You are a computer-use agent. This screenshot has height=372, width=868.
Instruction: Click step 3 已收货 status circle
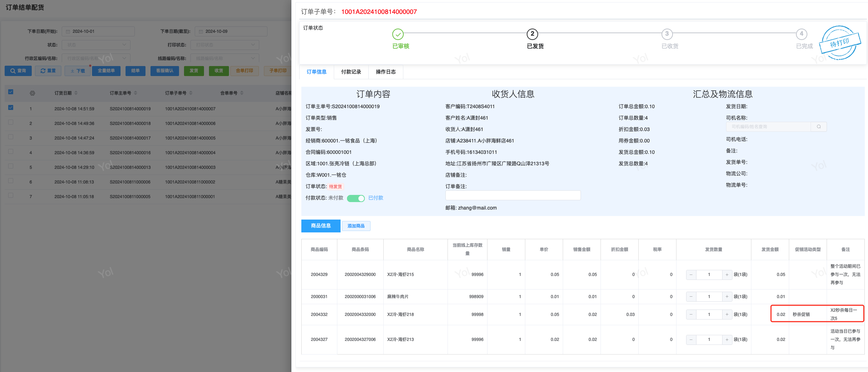coord(667,34)
